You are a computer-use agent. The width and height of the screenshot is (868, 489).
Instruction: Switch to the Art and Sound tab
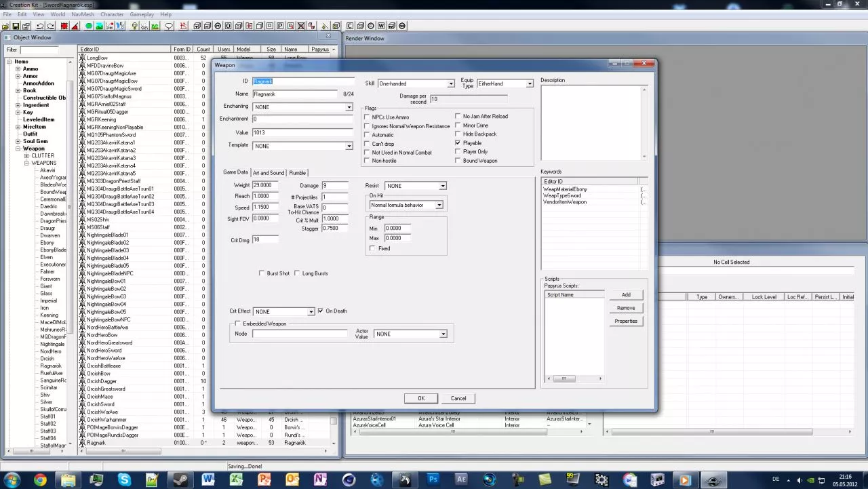point(269,173)
